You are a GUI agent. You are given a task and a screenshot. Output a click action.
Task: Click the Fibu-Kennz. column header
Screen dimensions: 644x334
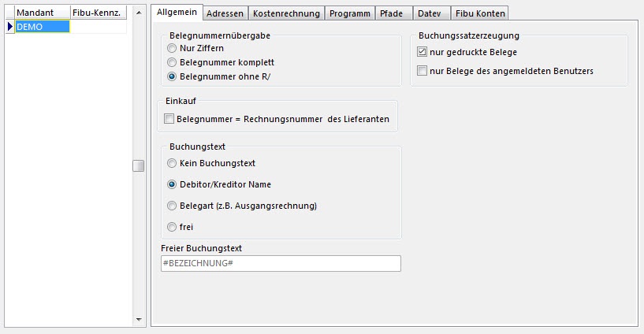point(95,13)
